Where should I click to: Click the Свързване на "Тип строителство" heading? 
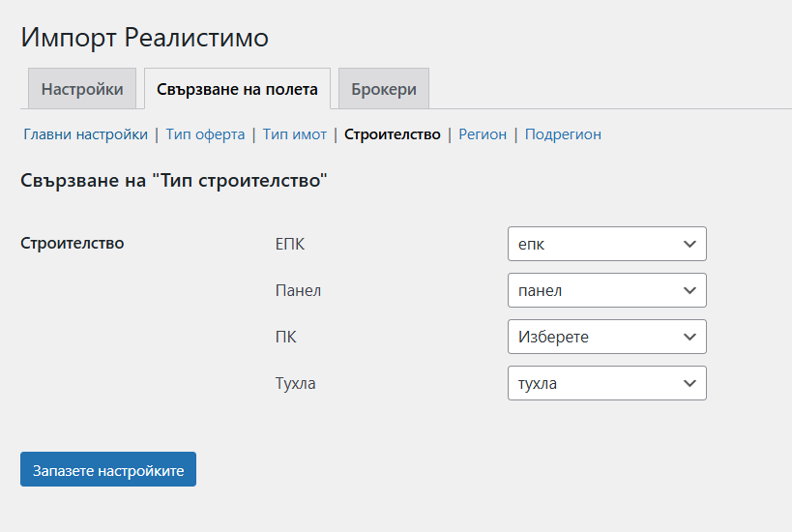click(174, 180)
